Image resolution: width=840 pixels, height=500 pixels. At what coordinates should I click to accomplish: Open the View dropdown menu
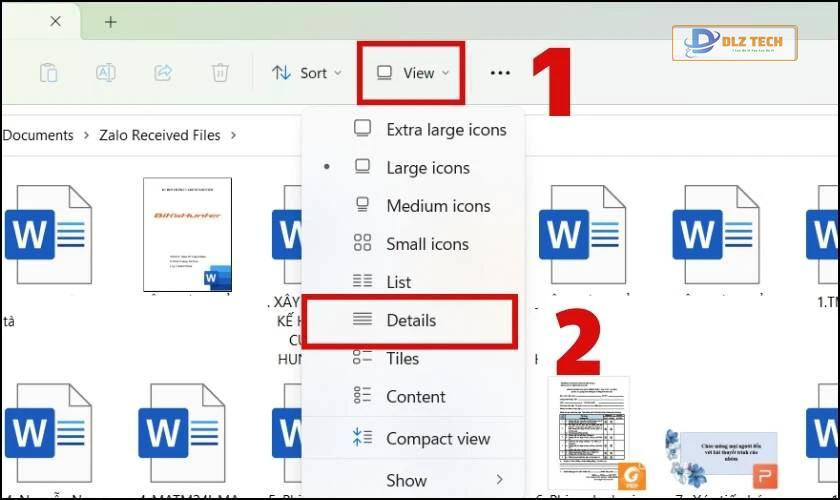coord(411,73)
